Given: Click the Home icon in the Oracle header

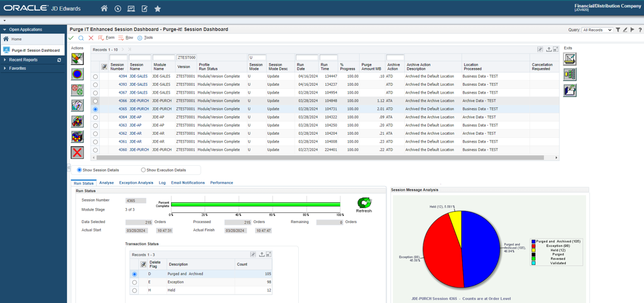Looking at the screenshot, I should coord(104,9).
